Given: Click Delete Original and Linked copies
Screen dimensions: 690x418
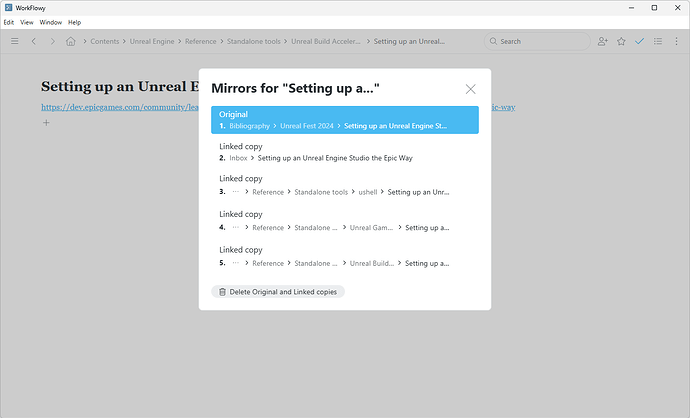Looking at the screenshot, I should click(x=278, y=292).
